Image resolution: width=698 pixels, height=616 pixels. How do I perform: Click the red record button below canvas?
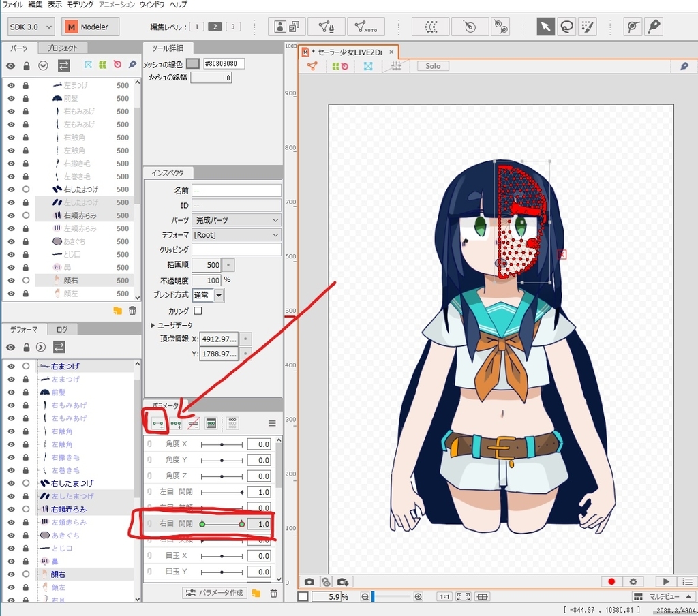coord(611,582)
